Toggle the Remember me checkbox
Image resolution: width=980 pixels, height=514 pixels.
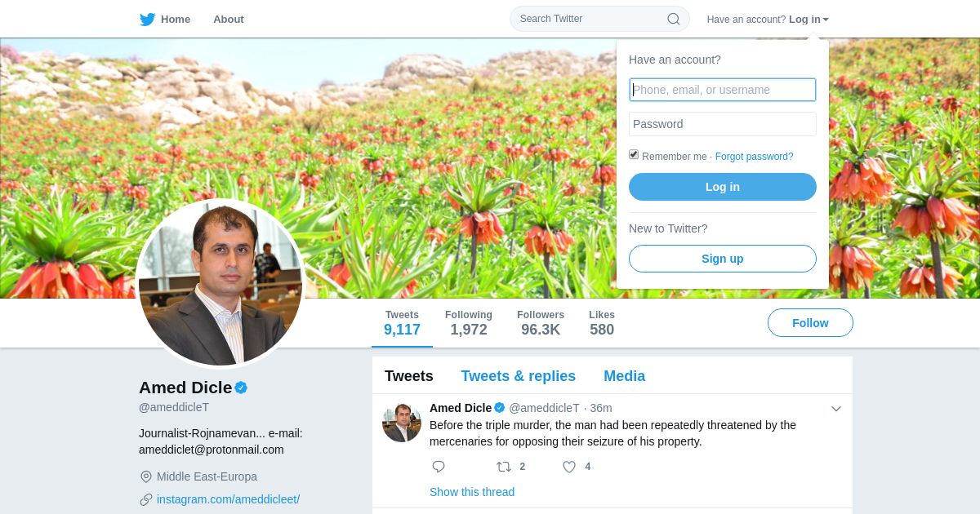(634, 154)
